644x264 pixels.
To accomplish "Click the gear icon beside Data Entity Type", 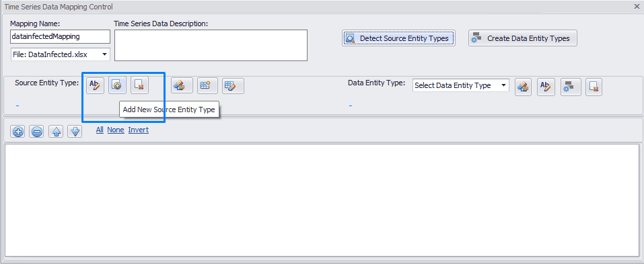I will click(571, 87).
